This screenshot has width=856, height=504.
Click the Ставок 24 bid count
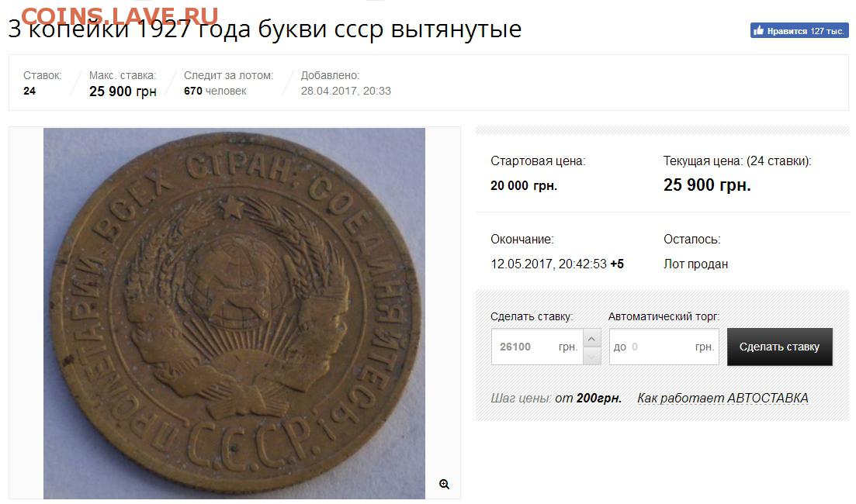point(29,91)
